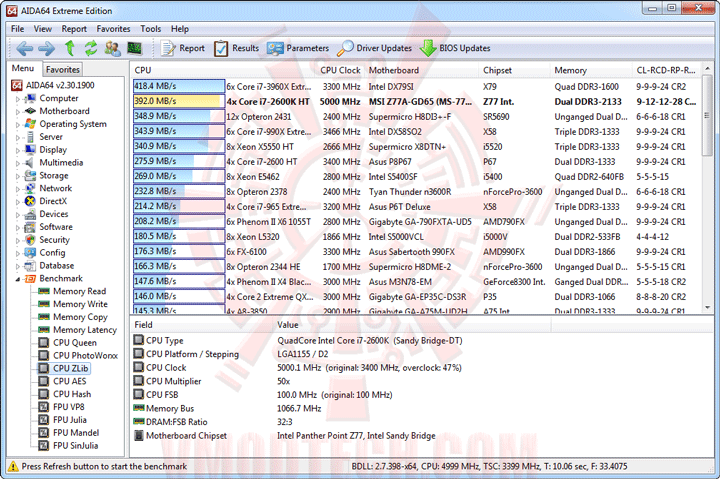
Task: Switch to the Menu tab
Action: pyautogui.click(x=23, y=68)
